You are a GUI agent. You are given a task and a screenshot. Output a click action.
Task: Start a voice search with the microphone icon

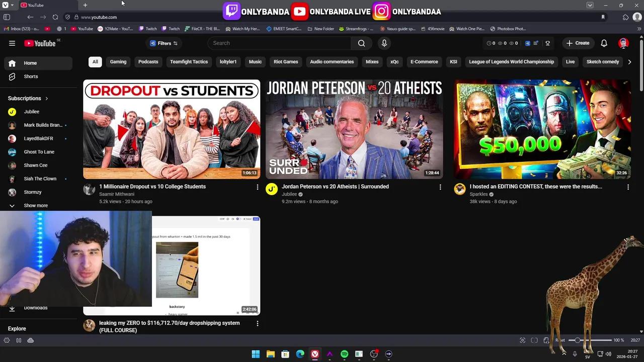384,43
